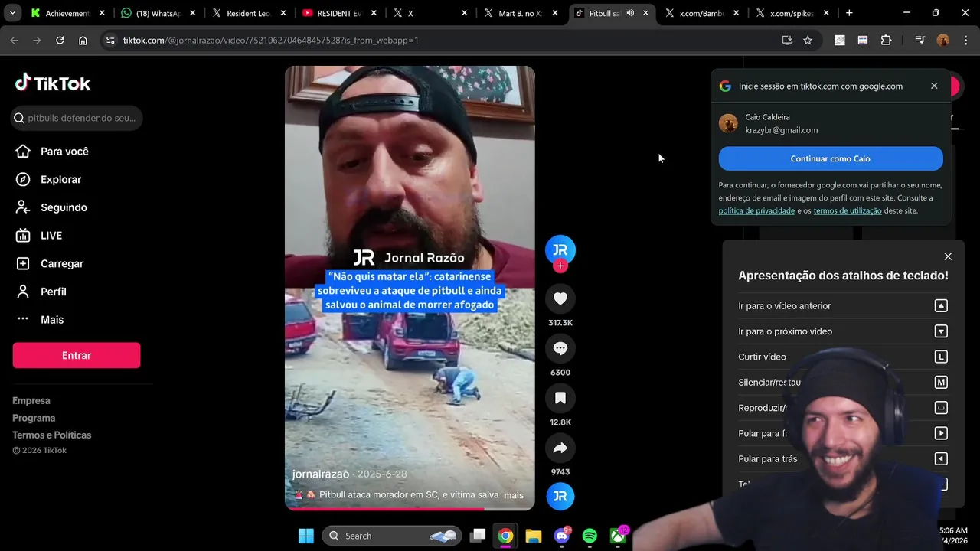Open 'Termos e Políticas' footer link
This screenshot has height=551, width=980.
[52, 435]
